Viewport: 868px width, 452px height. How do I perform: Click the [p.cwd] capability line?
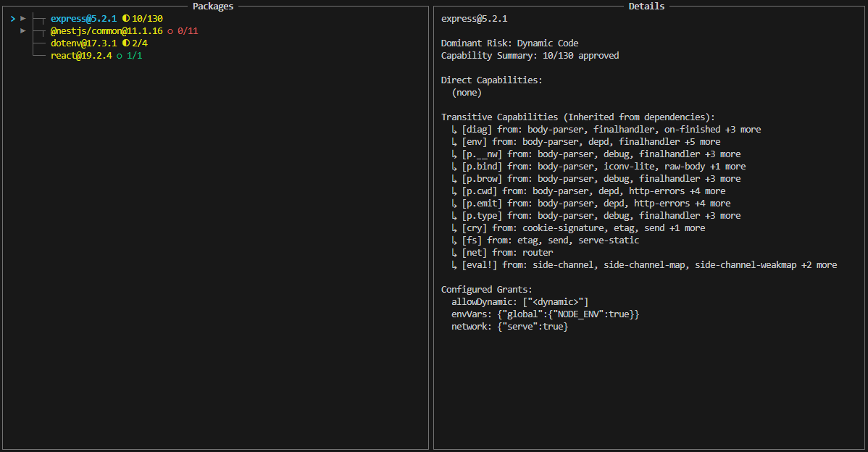click(588, 191)
